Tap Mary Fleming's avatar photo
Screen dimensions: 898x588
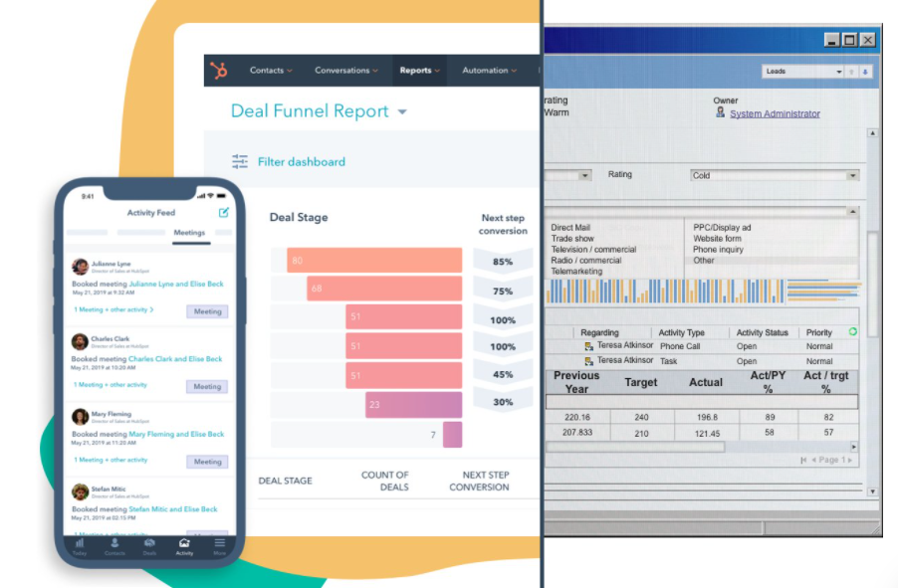81,417
